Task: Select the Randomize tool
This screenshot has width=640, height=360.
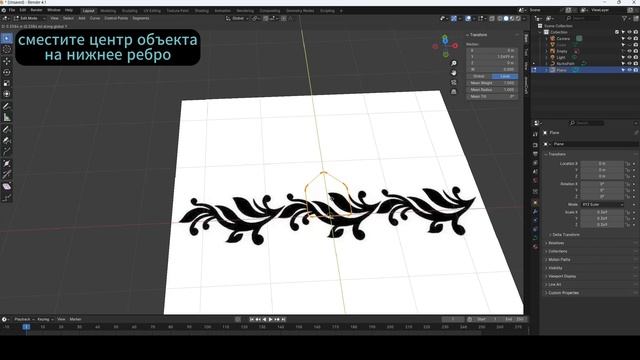Action: point(7,198)
